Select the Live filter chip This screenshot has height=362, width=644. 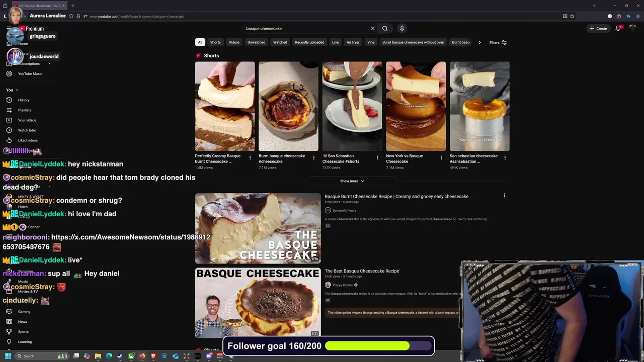coord(335,42)
